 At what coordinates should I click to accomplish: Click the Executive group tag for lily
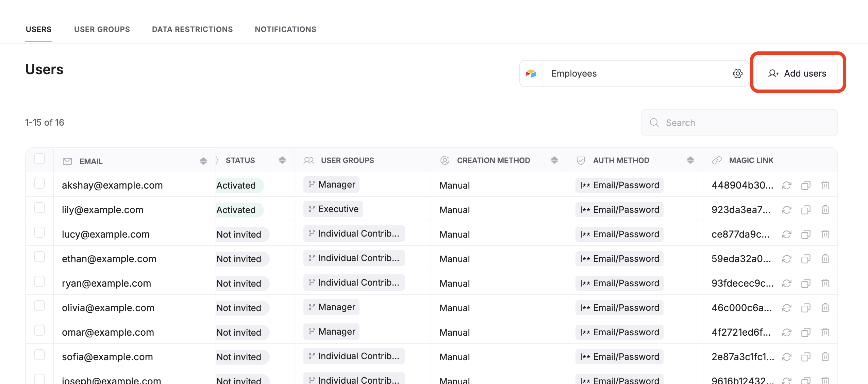point(333,209)
